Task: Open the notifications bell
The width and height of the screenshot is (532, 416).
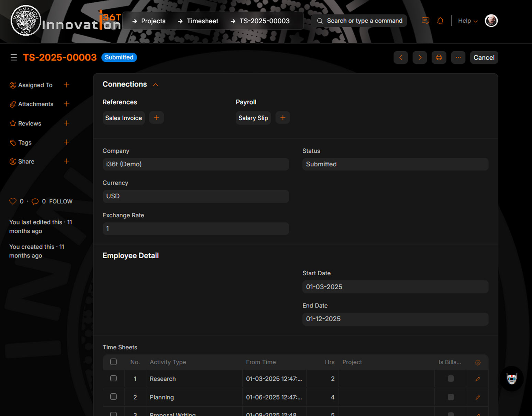Action: (x=440, y=21)
